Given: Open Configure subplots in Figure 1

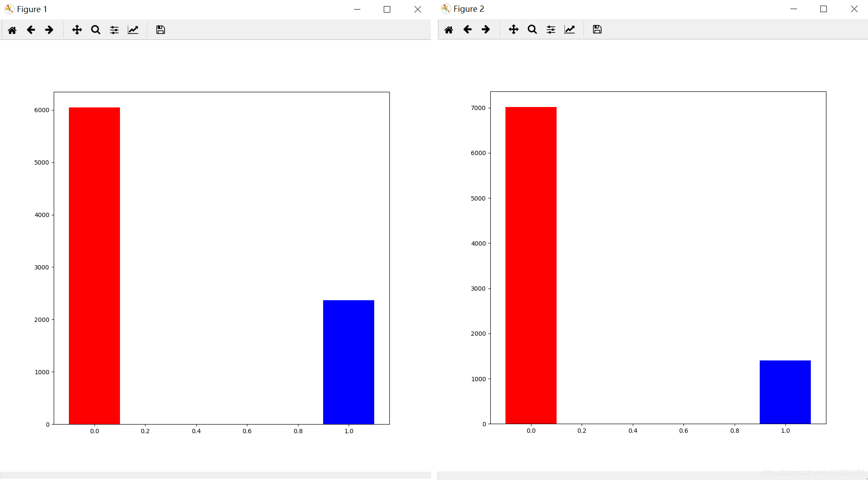Looking at the screenshot, I should 114,30.
